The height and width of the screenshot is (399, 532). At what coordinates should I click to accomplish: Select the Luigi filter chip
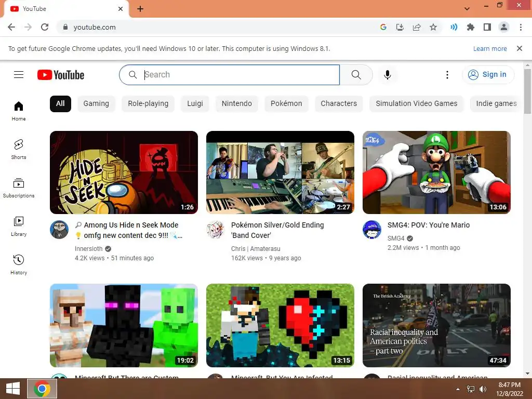(195, 103)
